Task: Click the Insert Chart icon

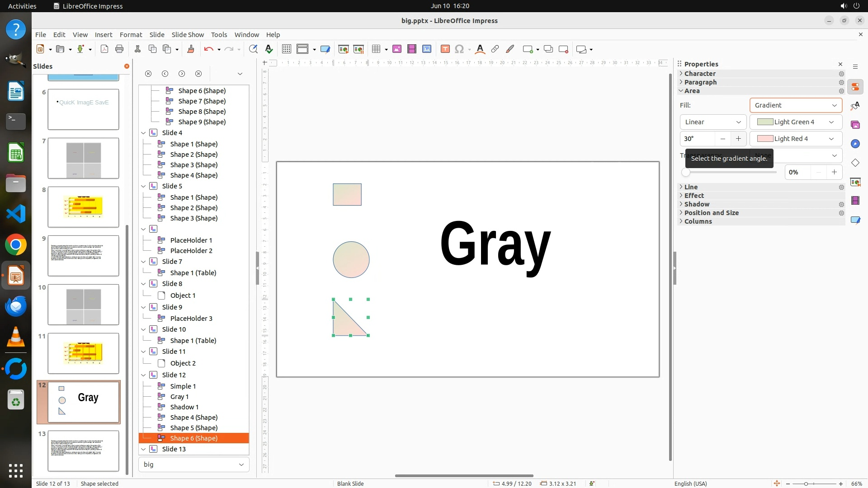Action: point(427,49)
